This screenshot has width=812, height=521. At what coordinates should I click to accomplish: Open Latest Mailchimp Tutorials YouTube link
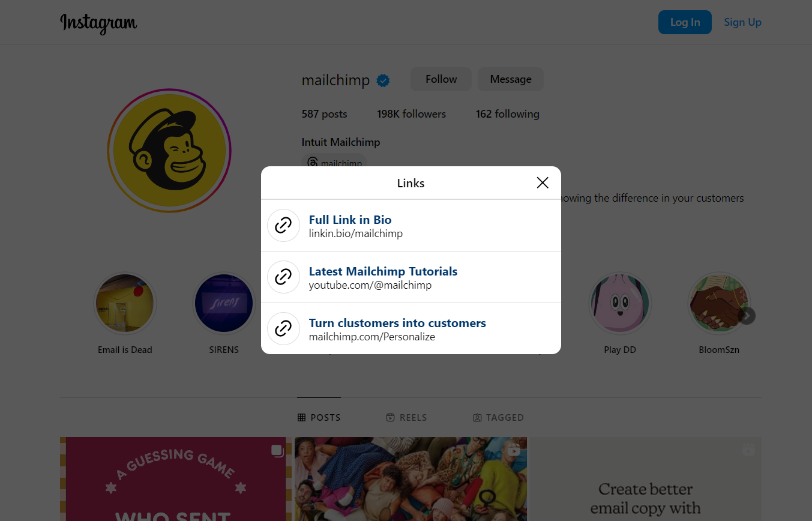pos(383,272)
